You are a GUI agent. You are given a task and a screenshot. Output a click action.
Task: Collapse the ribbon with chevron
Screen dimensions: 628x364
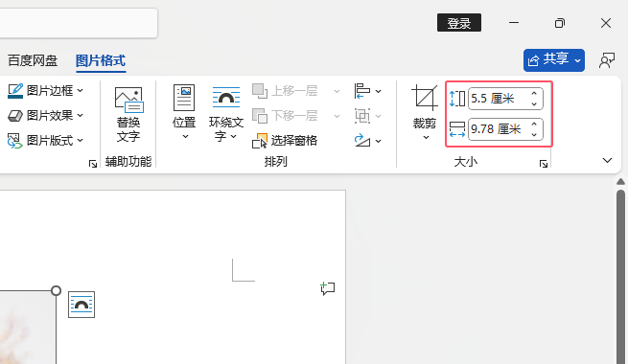click(x=607, y=160)
